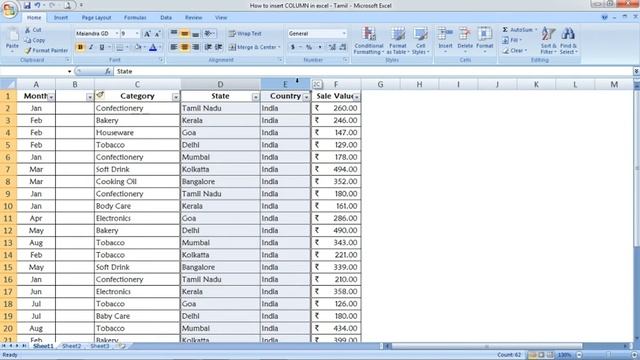Click the Grow Font icon
Screen dimensions: 640x360
147,34
